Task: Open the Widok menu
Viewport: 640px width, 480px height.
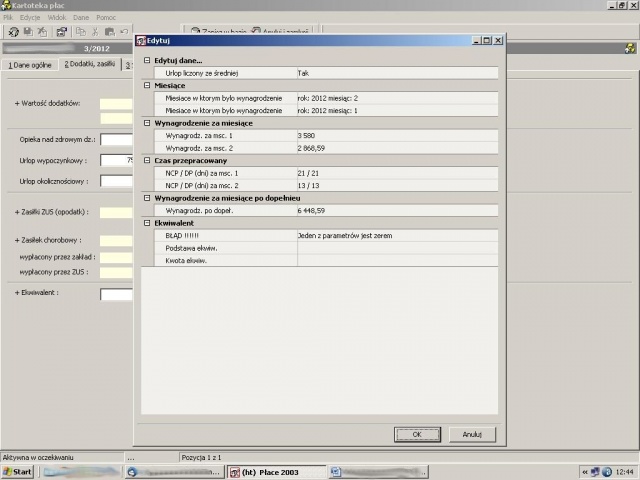Action: tap(57, 18)
